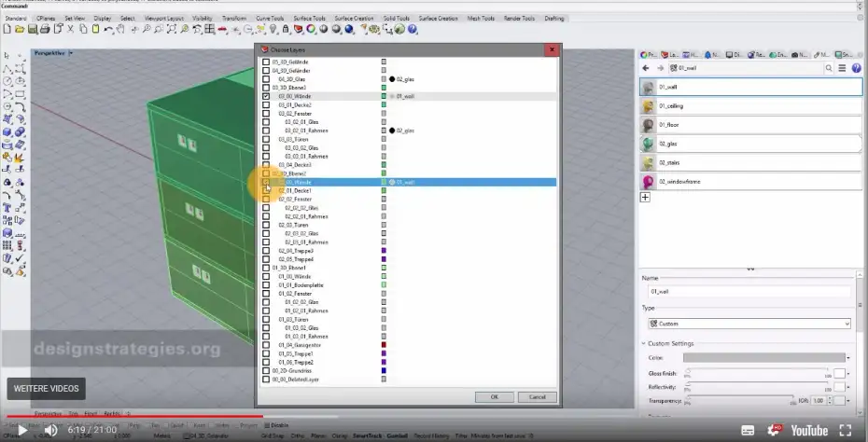
Task: Click the search magnifier in Materials panel
Action: coord(829,68)
